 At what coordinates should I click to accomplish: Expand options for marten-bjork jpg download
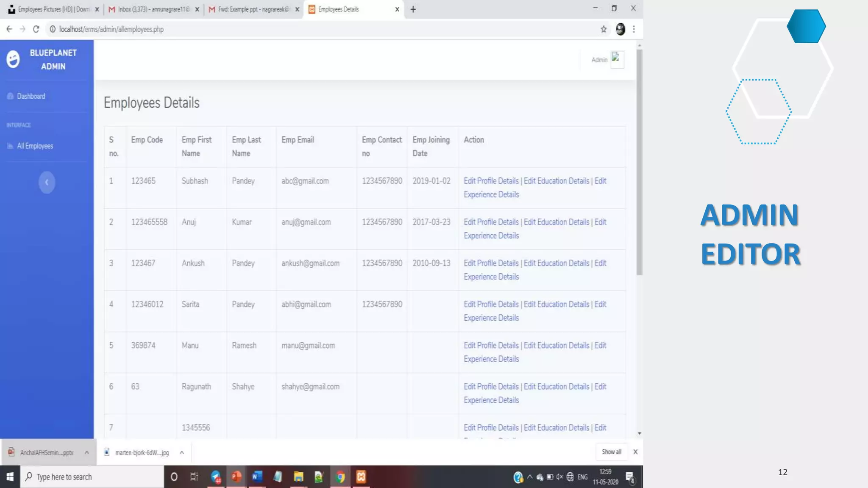tap(181, 452)
